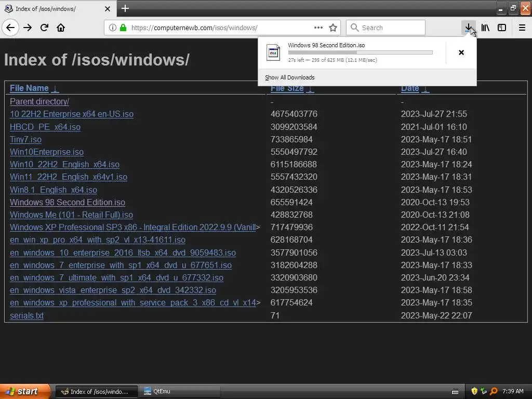
Task: Open the Parent directory link
Action: coord(39,101)
